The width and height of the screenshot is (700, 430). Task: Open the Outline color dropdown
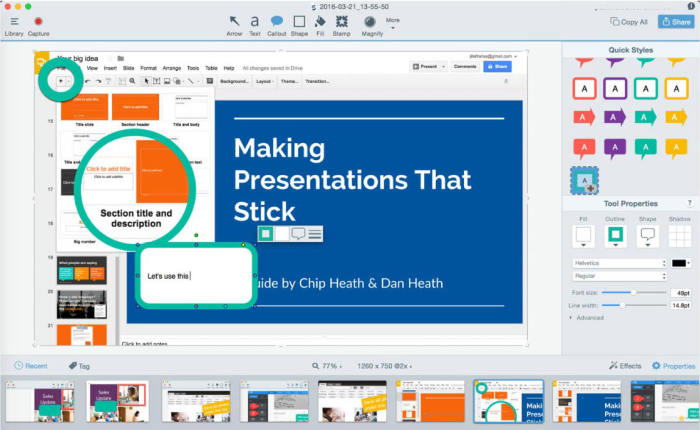[x=615, y=237]
